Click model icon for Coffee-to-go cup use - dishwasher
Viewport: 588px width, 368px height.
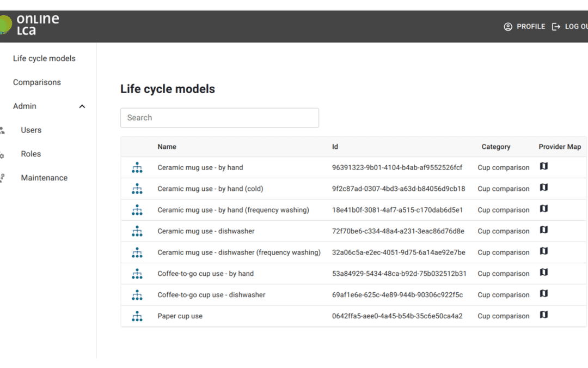[x=137, y=295]
